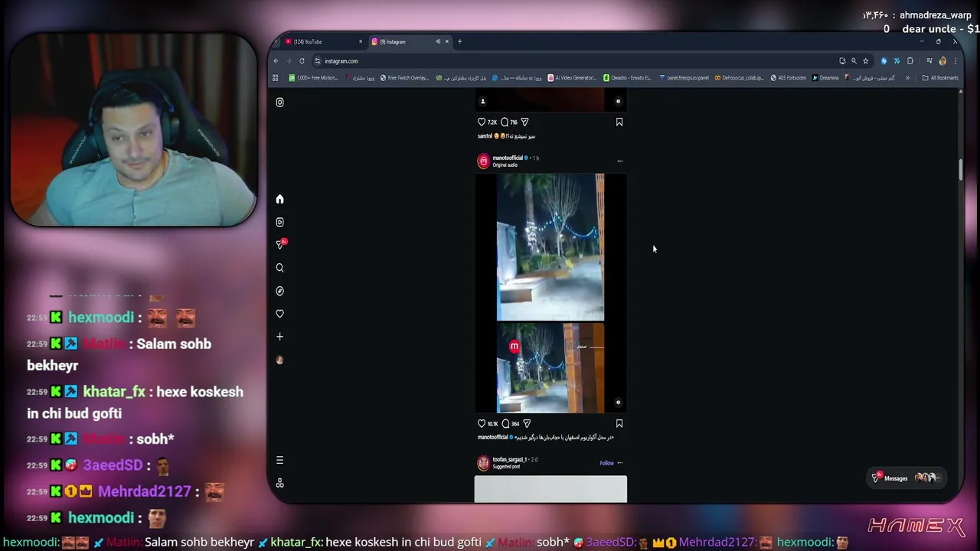The image size is (980, 551).
Task: Open comments on the 7.2K likes post
Action: (x=505, y=122)
